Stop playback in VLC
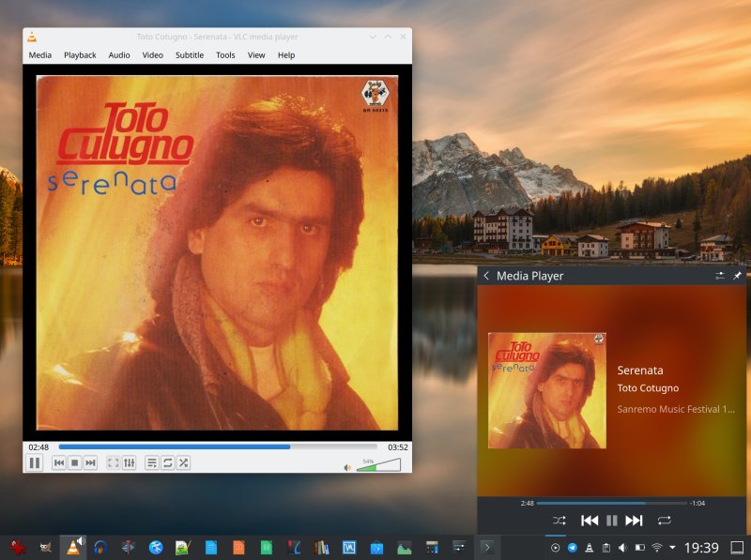751x560 pixels. [75, 462]
